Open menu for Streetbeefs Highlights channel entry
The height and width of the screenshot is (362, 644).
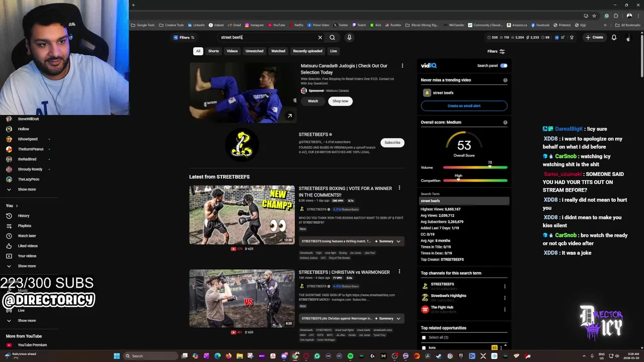(505, 298)
